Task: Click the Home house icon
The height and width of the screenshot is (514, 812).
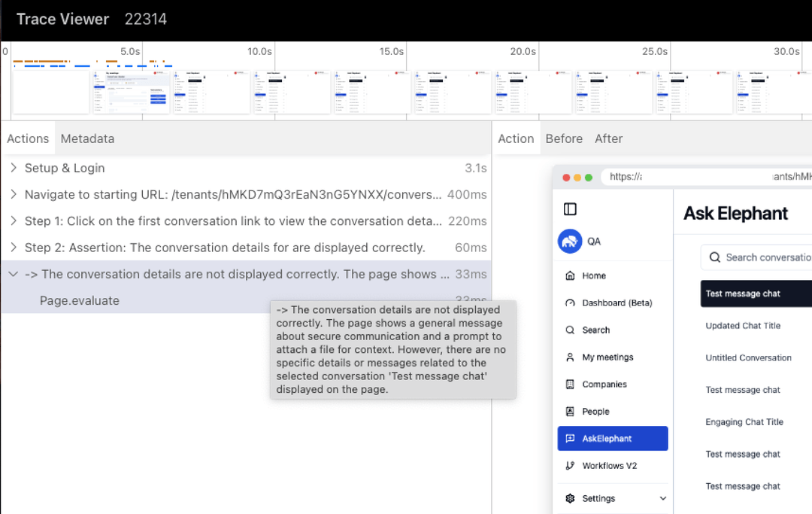Action: click(570, 275)
